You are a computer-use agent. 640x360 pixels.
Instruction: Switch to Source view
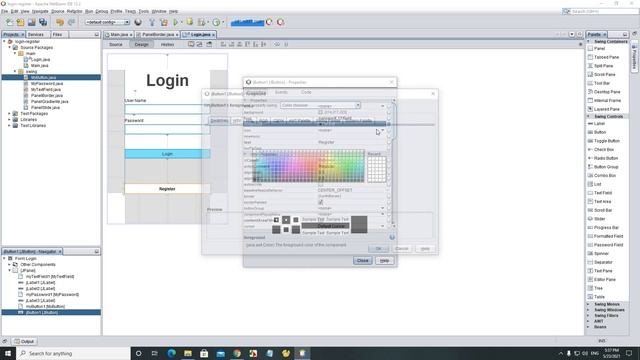coord(116,44)
